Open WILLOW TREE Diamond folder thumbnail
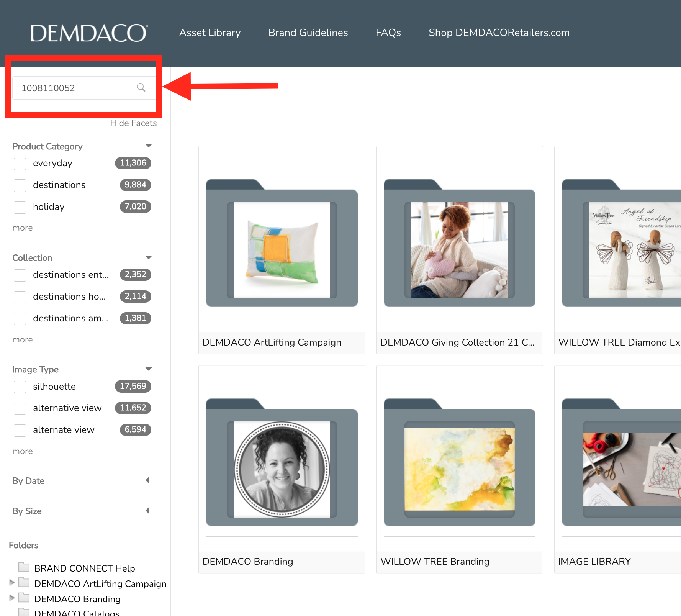 click(621, 243)
